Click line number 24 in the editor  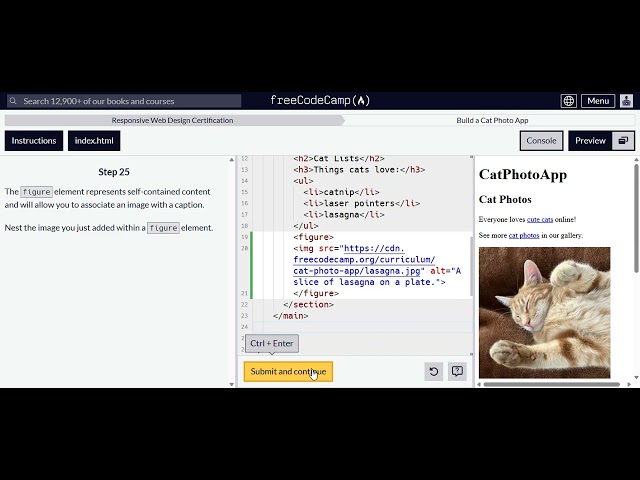pyautogui.click(x=244, y=327)
